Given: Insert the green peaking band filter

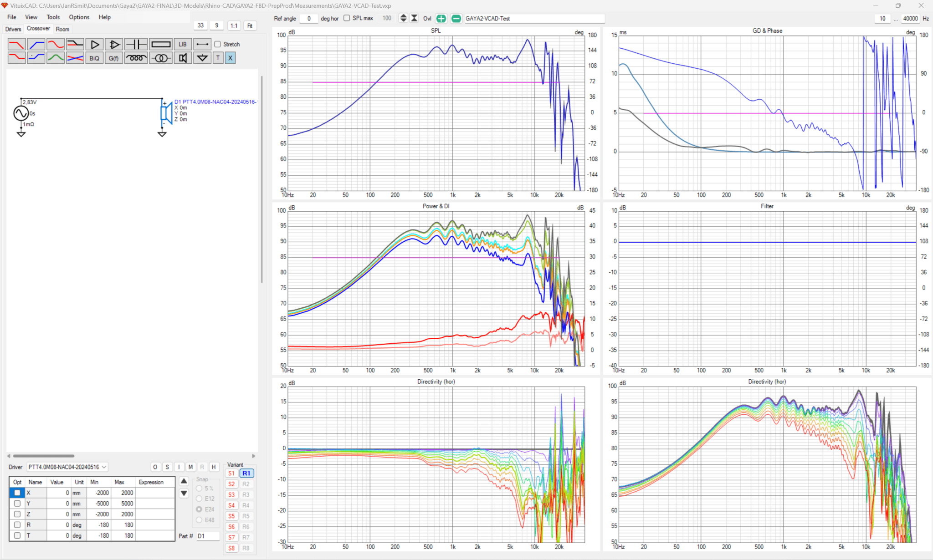Looking at the screenshot, I should point(56,58).
